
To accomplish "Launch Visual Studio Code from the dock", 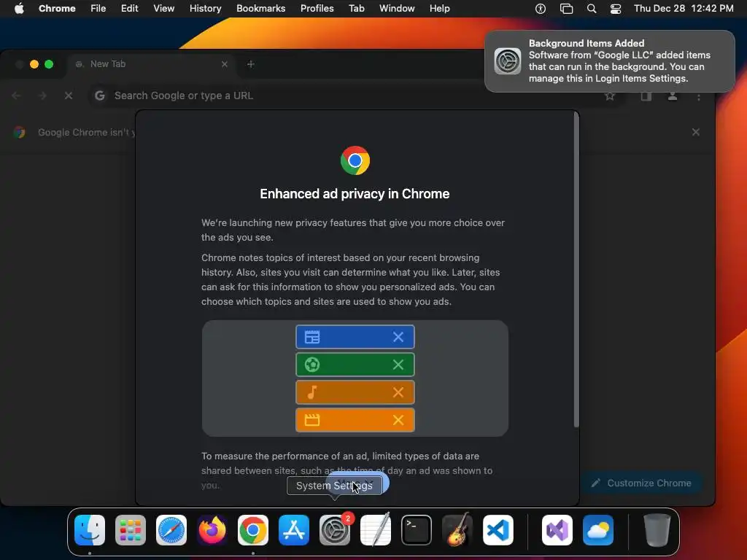I will [x=498, y=530].
